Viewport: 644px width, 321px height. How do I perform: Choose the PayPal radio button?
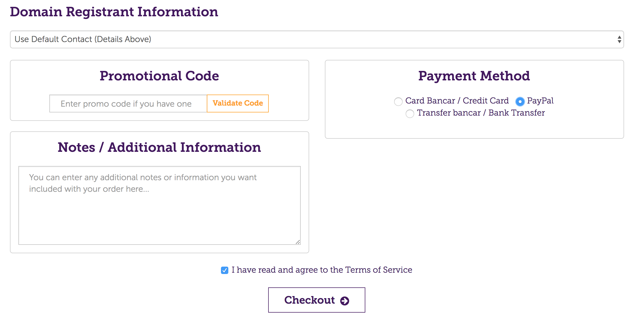point(520,101)
